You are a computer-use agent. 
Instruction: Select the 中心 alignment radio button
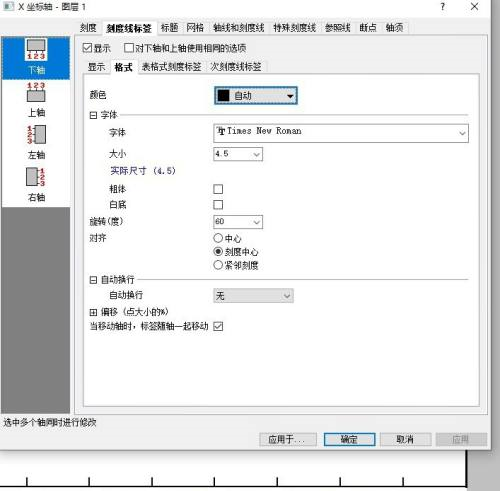pos(218,238)
